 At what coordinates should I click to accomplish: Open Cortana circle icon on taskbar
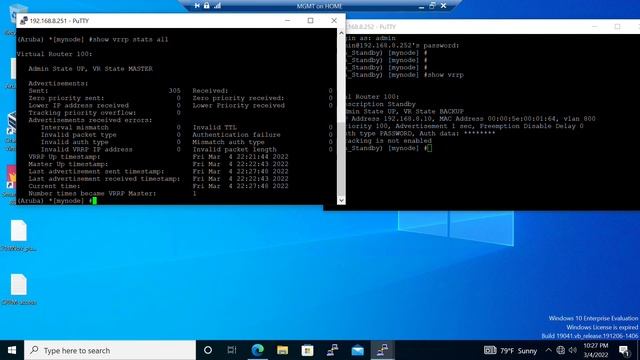pos(208,350)
